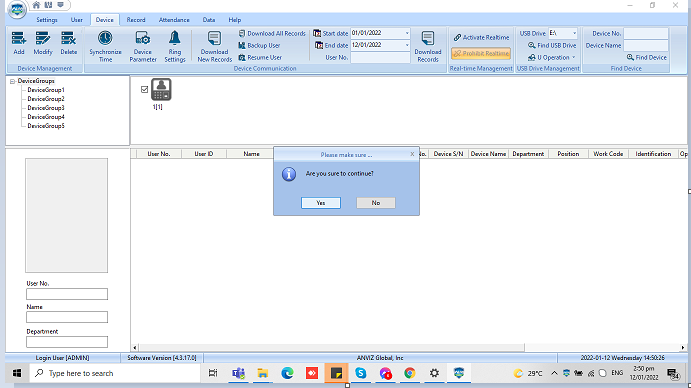Click the Department column header
The height and width of the screenshot is (388, 691).
528,154
